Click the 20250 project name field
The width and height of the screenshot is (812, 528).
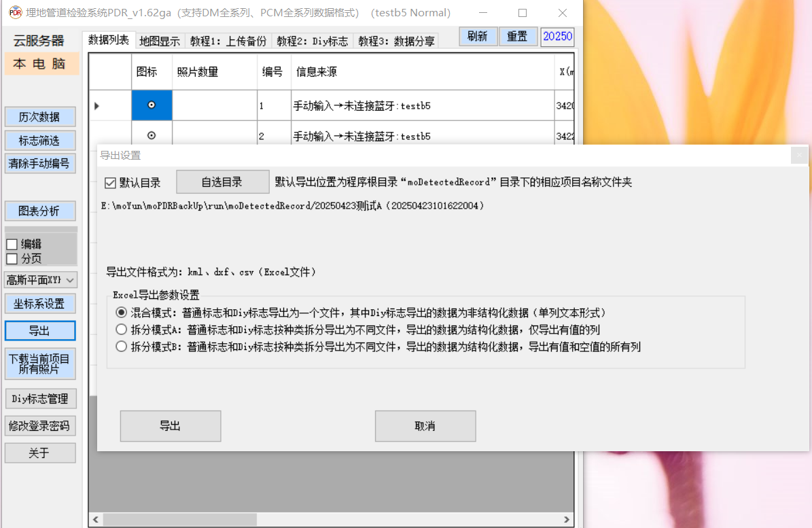[557, 37]
